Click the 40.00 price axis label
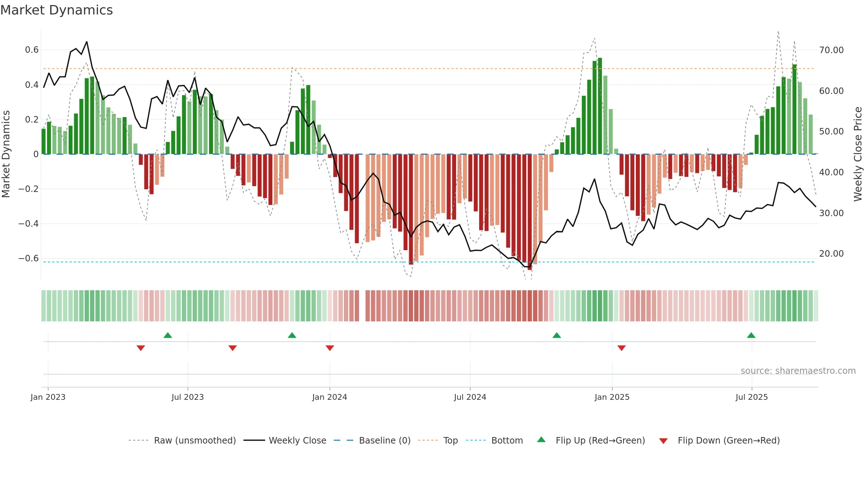 tap(831, 172)
